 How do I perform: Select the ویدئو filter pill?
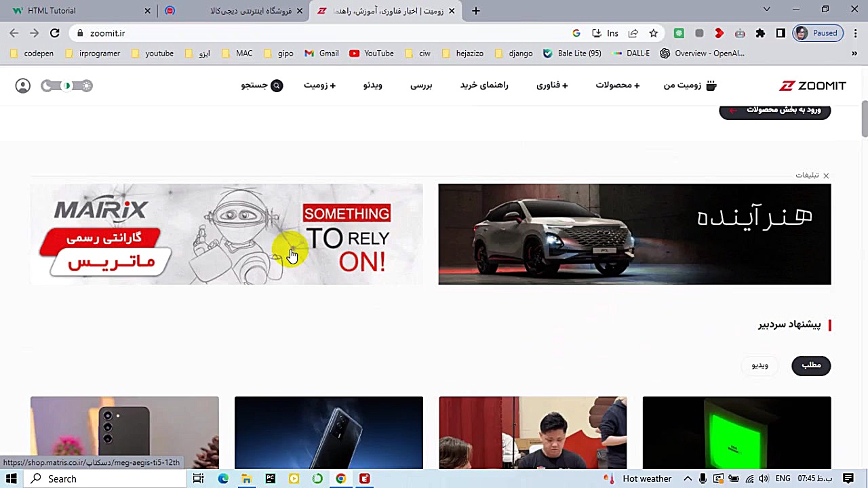759,365
